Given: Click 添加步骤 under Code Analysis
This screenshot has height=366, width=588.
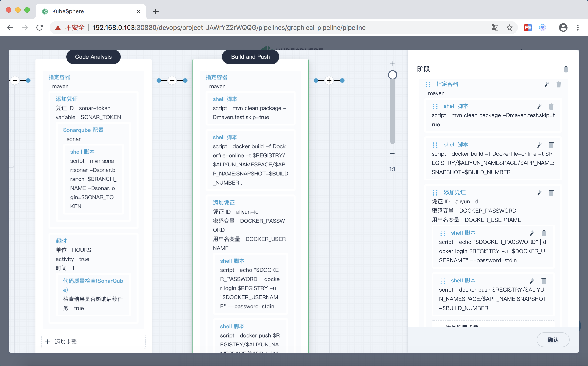Looking at the screenshot, I should tap(93, 342).
